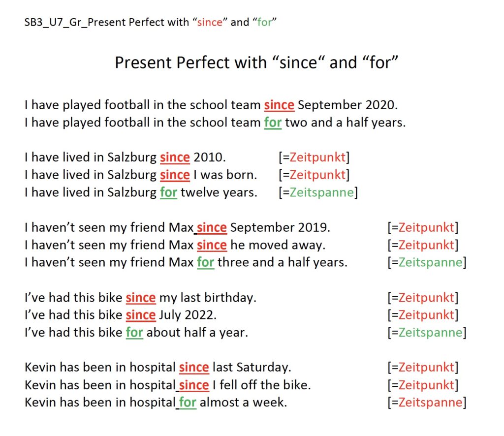
Task: Click "since" before I was born
Action: point(175,175)
